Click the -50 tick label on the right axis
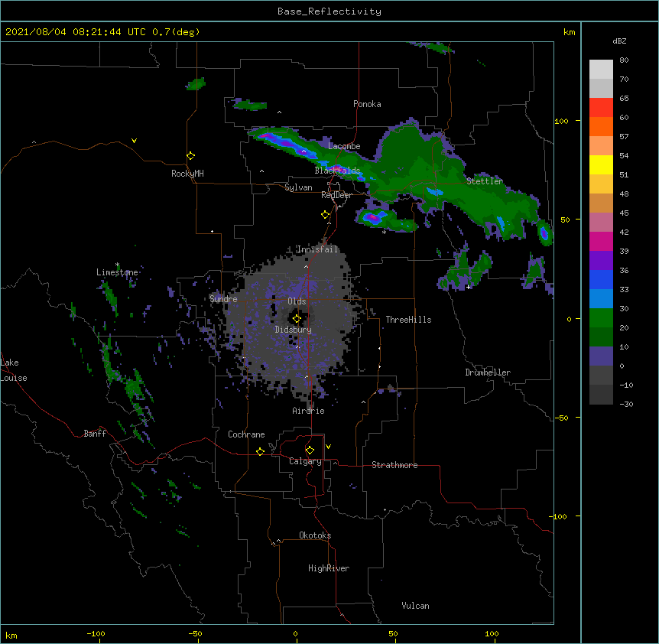 561,418
